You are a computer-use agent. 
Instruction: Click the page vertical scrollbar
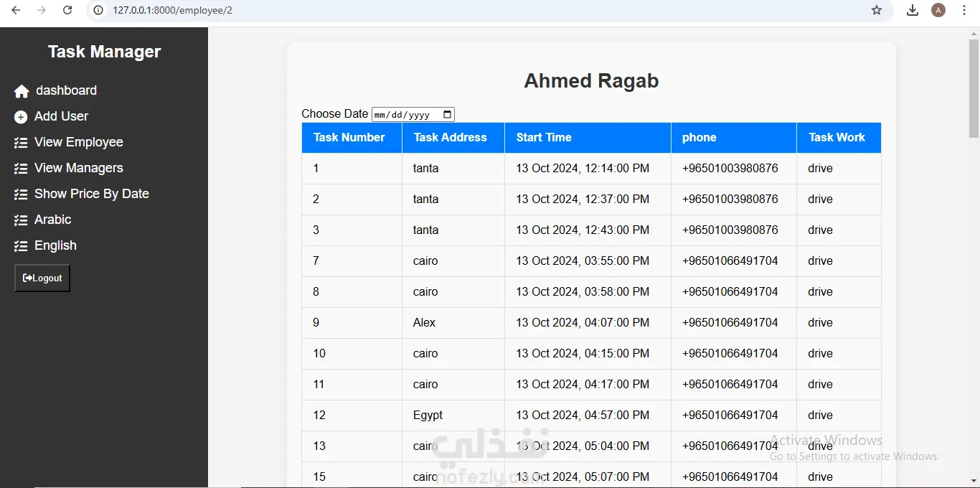pos(974,88)
